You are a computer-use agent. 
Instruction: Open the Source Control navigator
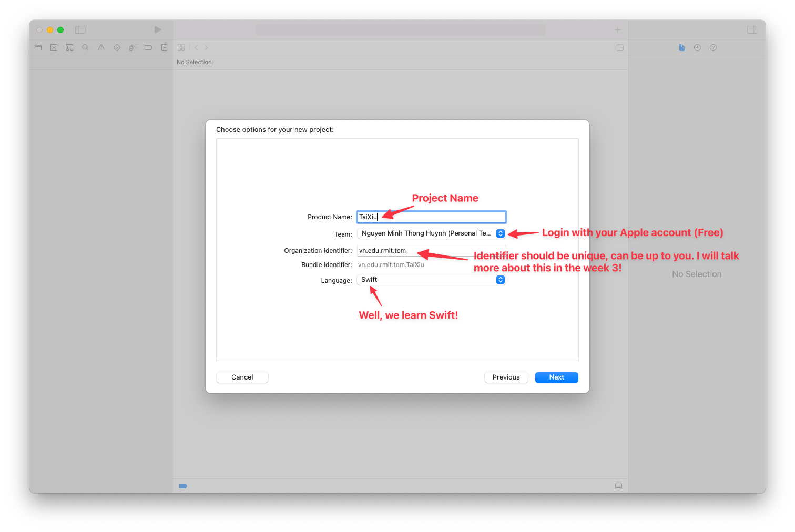click(x=54, y=47)
